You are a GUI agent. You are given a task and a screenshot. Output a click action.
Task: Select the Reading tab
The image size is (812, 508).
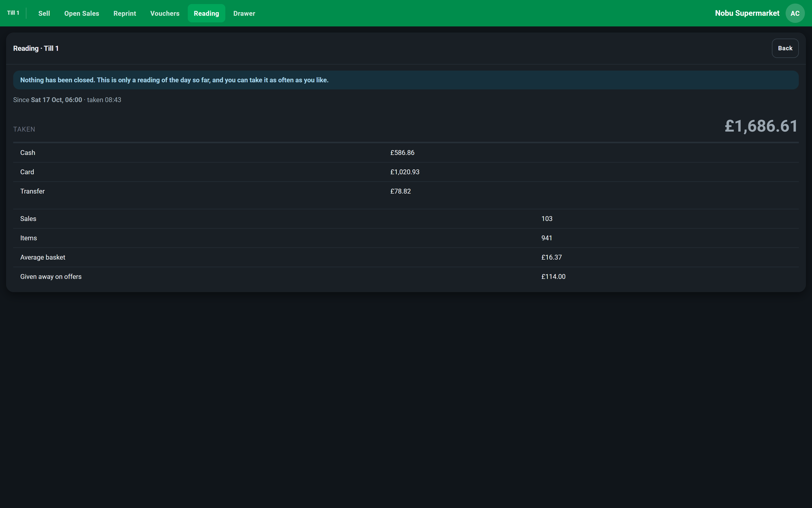(206, 13)
